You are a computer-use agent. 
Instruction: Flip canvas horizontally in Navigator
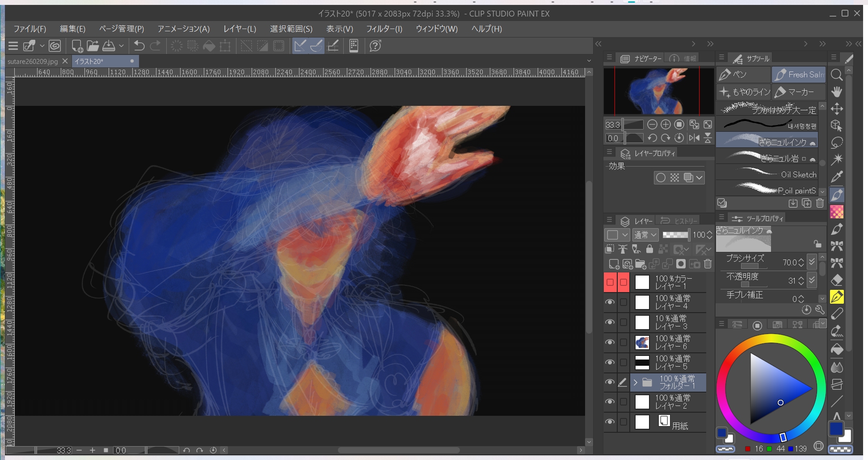(x=694, y=138)
